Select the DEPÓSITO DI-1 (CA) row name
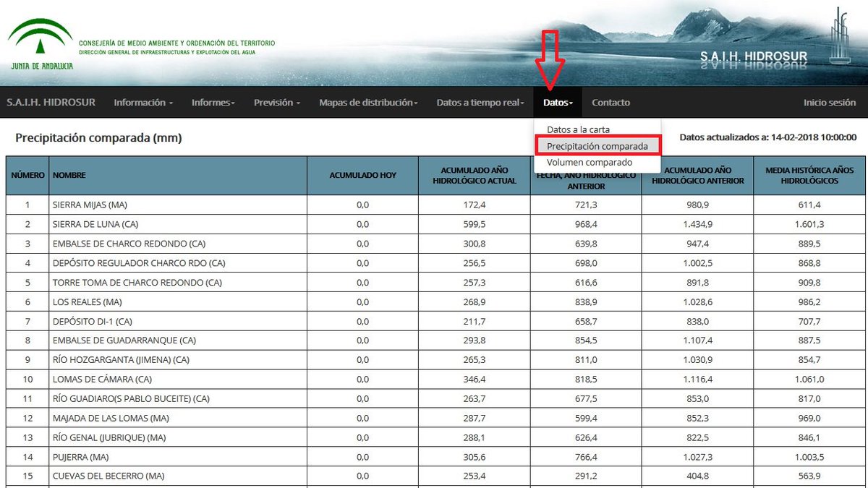The image size is (868, 488). pyautogui.click(x=93, y=321)
